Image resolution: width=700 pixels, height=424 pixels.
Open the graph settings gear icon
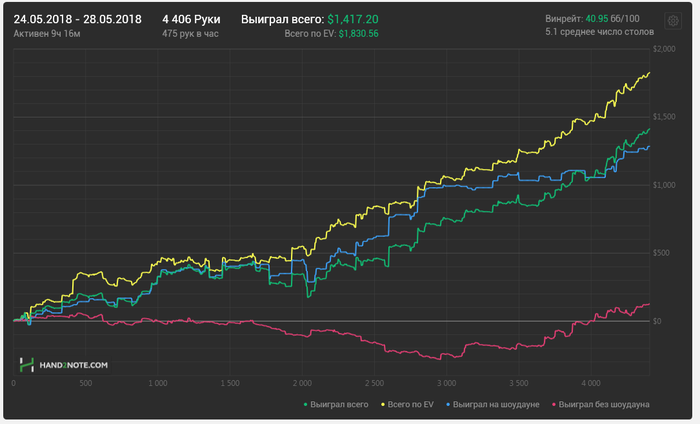(x=673, y=21)
